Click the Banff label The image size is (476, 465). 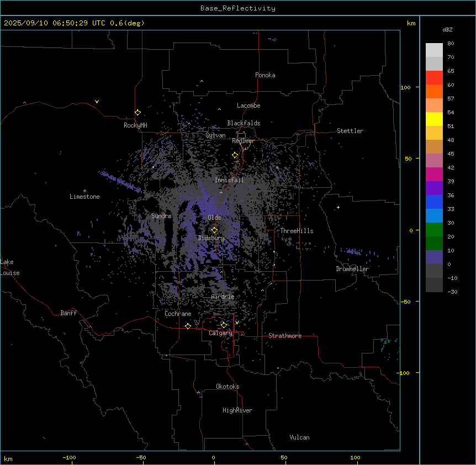(x=68, y=313)
